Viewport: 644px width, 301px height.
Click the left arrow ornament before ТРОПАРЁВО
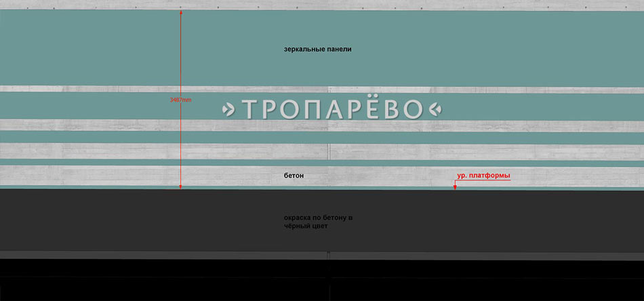229,109
